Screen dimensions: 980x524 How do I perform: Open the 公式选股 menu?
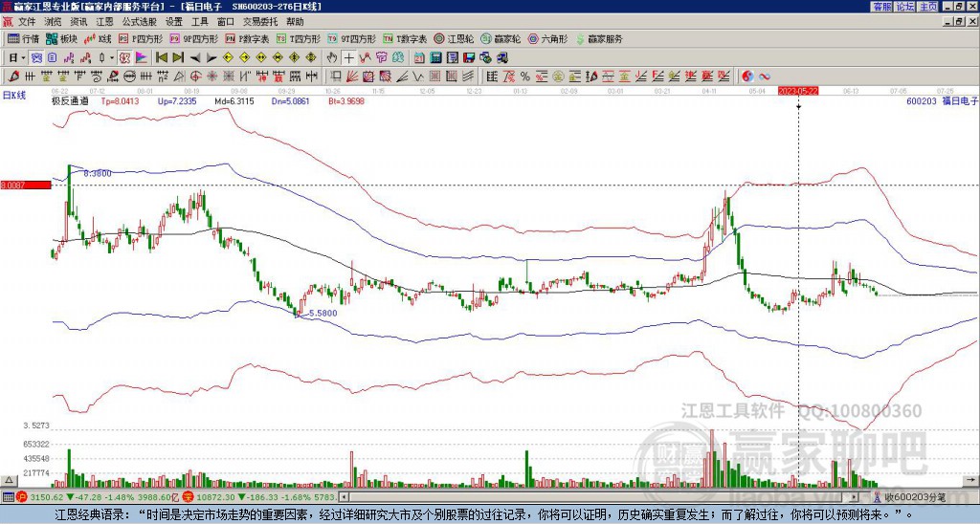coord(140,22)
